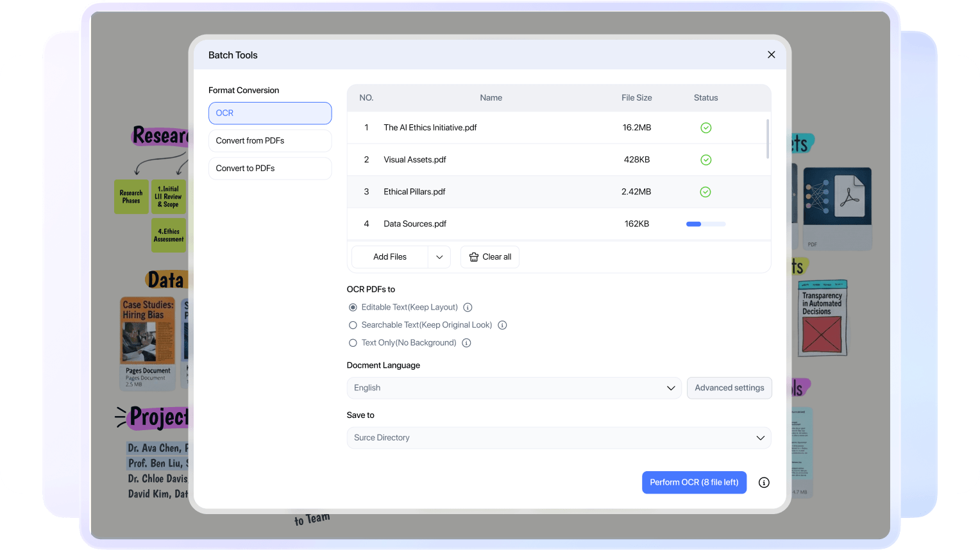This screenshot has width=980, height=550.
Task: Select the Text Only (No Background) radio
Action: [353, 343]
